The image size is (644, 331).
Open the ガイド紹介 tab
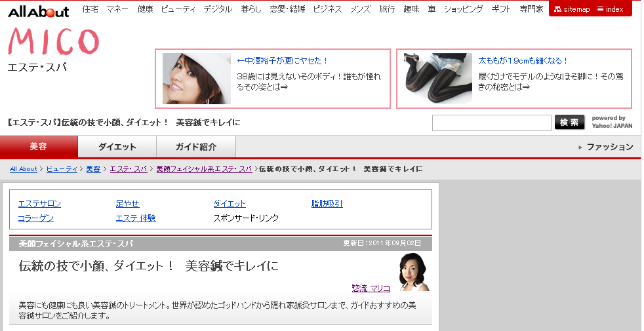click(x=195, y=147)
